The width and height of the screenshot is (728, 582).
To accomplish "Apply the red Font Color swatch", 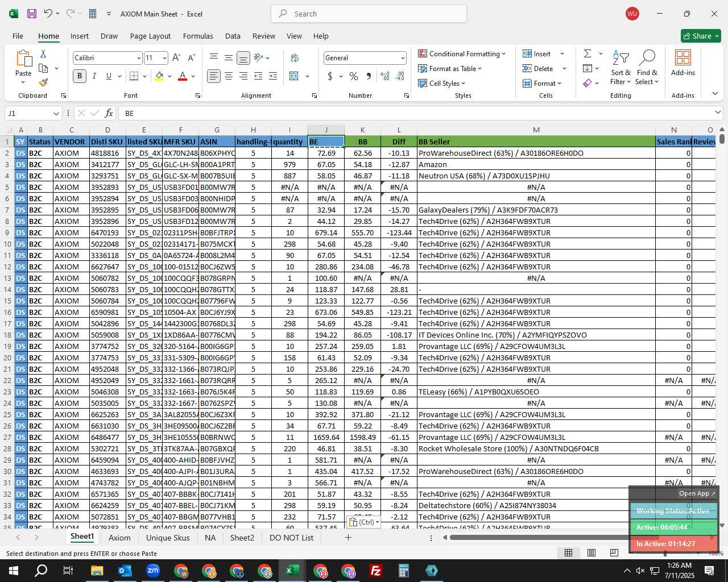I will coord(183,76).
